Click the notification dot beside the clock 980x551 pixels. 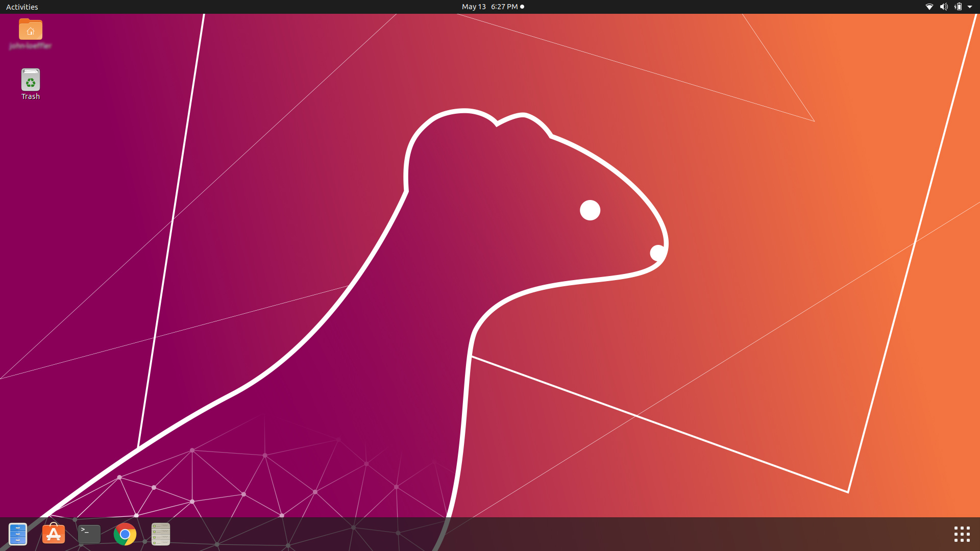(522, 7)
